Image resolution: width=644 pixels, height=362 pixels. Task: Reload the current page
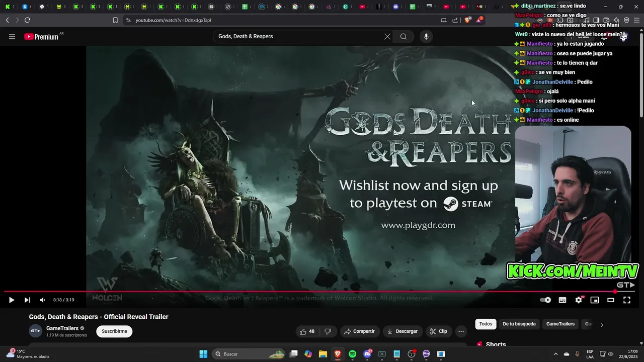point(27,20)
